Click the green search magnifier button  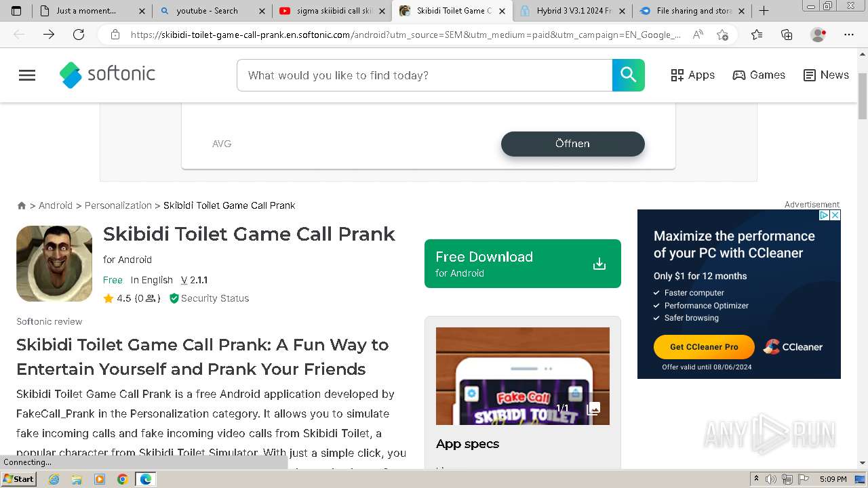coord(629,75)
